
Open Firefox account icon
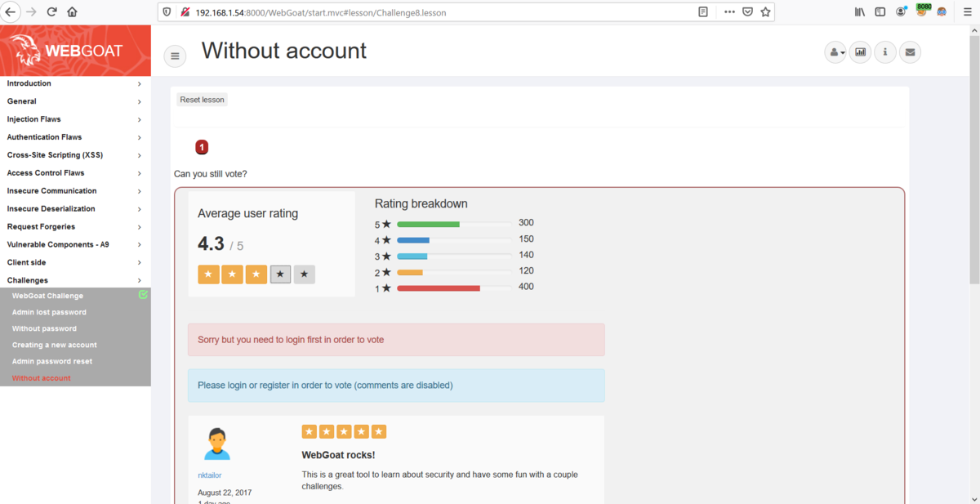point(901,12)
